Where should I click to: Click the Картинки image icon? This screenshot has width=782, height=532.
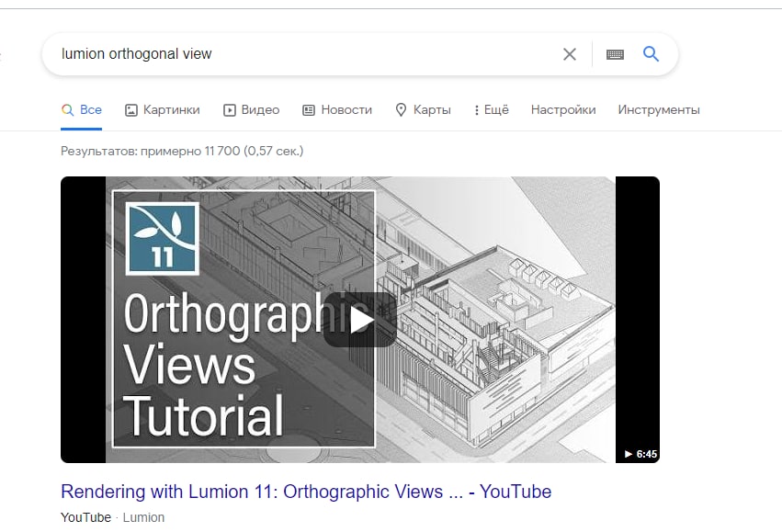[131, 110]
